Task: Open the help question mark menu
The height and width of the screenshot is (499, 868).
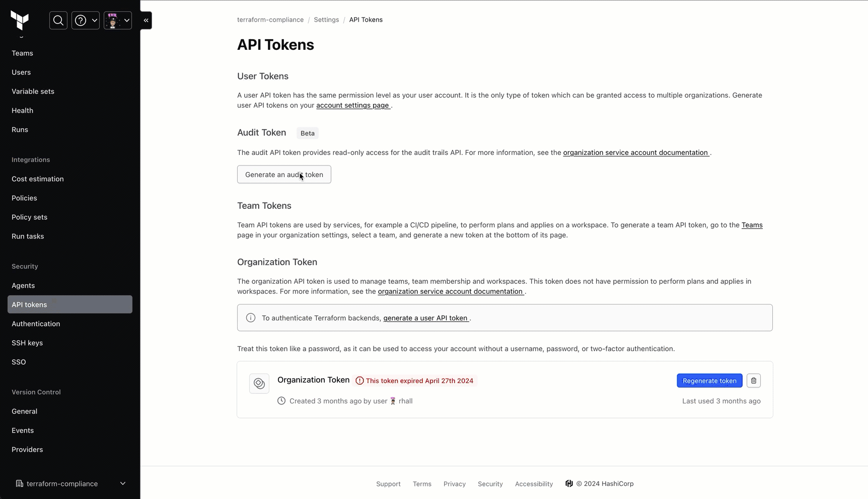Action: point(85,21)
